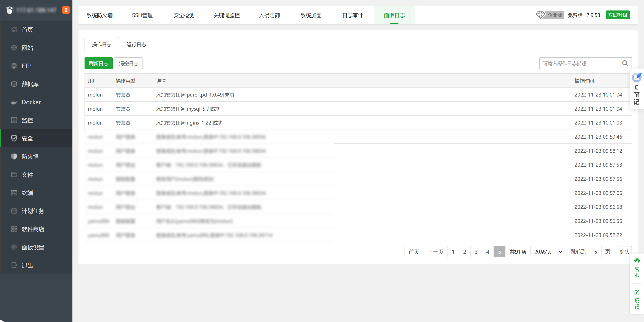Open the 软件商店 grid icon
The width and height of the screenshot is (644, 322).
pos(14,229)
